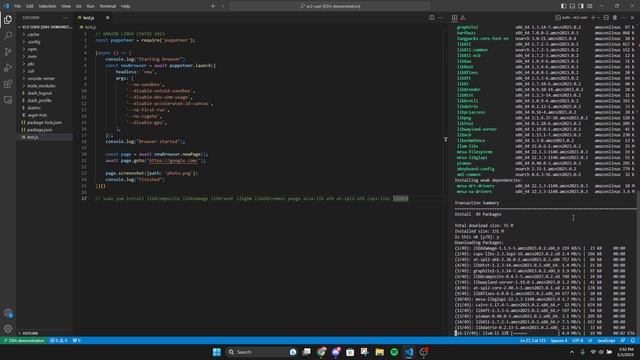Expand the .nvm folder
The image size is (640, 360).
(45, 56)
